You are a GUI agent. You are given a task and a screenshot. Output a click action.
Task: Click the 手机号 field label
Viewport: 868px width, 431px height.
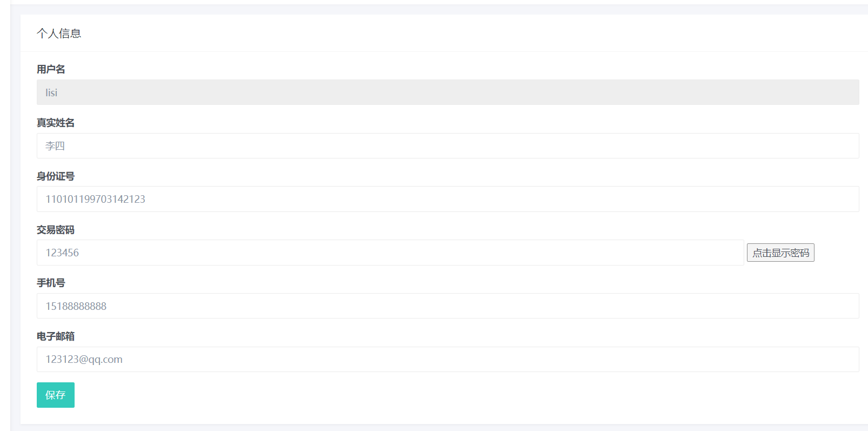coord(51,283)
